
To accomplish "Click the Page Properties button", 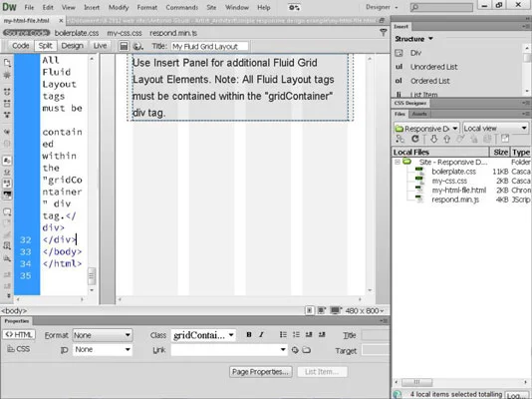I will (261, 372).
